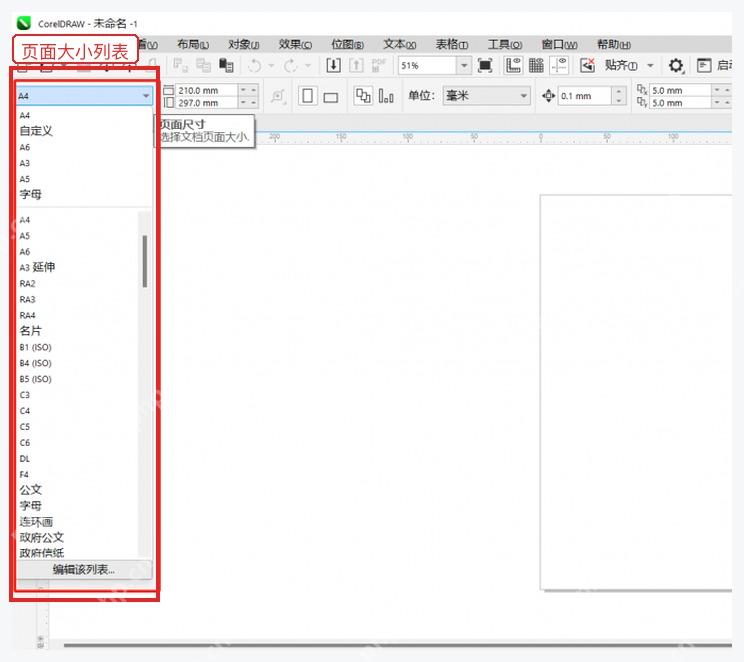Apply layout to current page only icon
This screenshot has width=744, height=662.
[386, 96]
